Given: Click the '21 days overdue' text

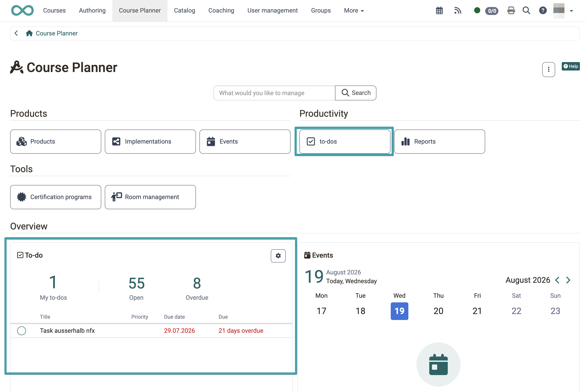Looking at the screenshot, I should pyautogui.click(x=241, y=331).
